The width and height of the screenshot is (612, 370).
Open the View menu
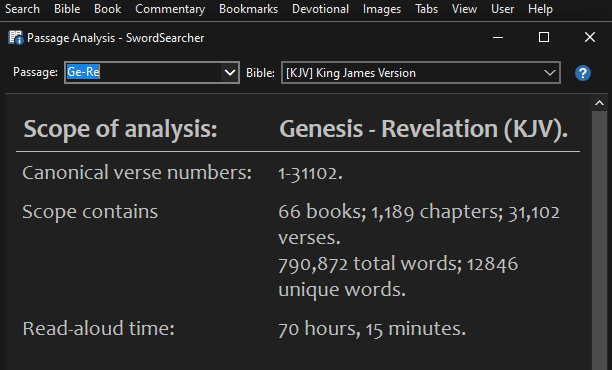tap(464, 9)
